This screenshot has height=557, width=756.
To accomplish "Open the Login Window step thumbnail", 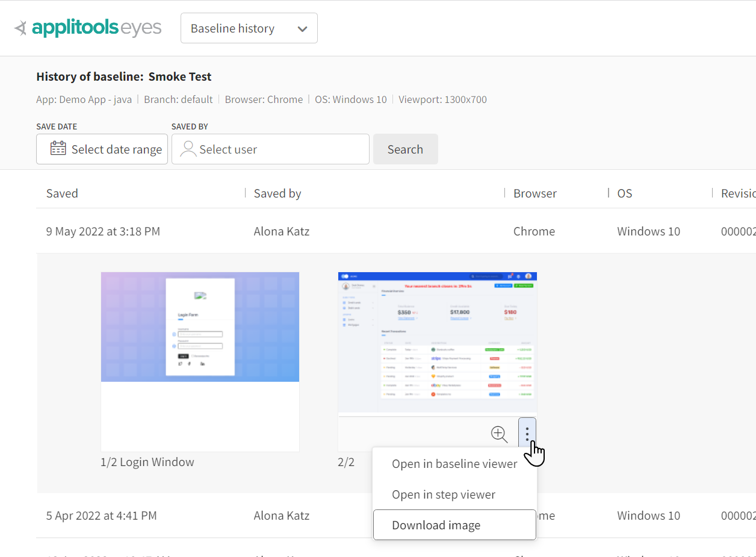I will pos(200,327).
